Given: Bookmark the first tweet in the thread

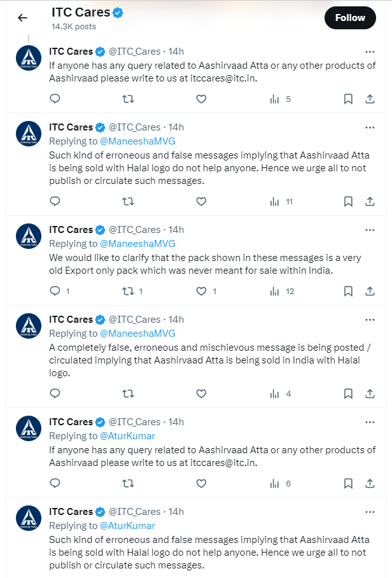Looking at the screenshot, I should pyautogui.click(x=348, y=99).
